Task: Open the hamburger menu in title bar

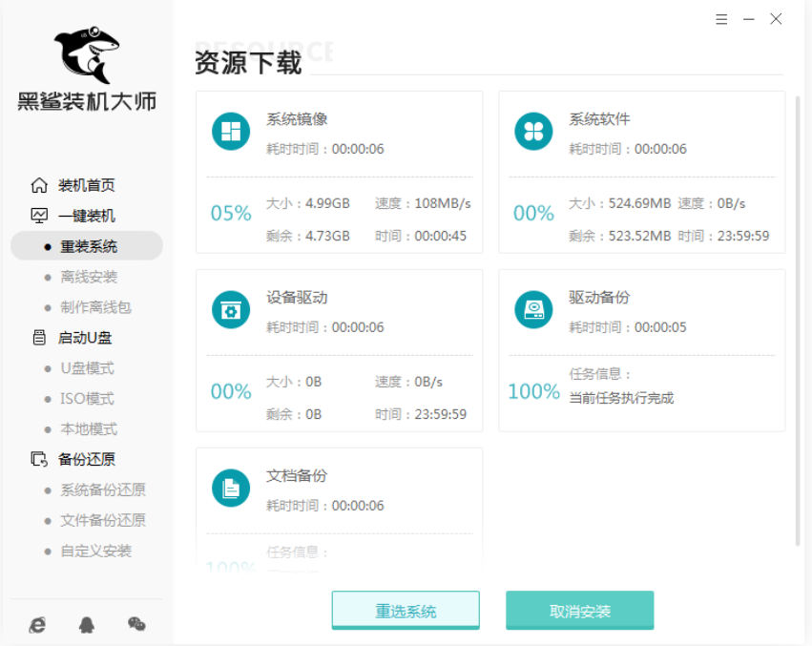Action: (x=721, y=19)
